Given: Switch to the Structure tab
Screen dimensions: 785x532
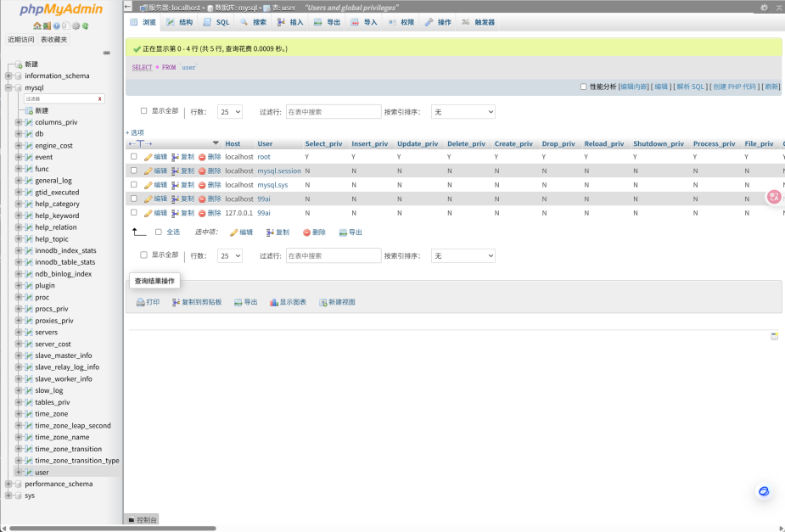Looking at the screenshot, I should click(x=180, y=23).
